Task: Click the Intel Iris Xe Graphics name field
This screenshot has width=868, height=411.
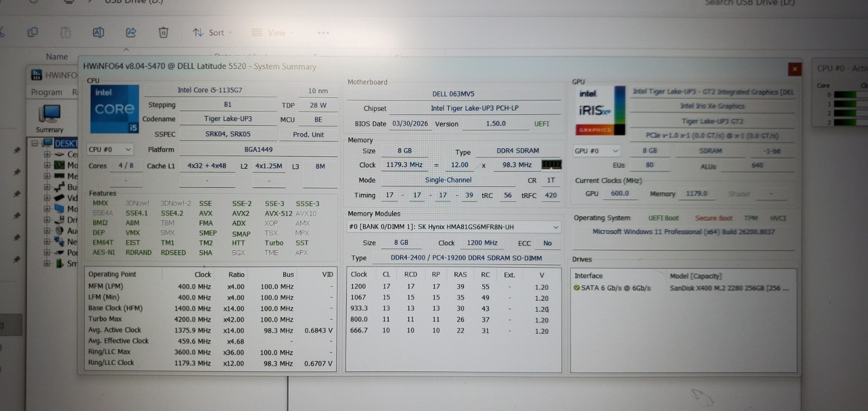Action: coord(712,106)
